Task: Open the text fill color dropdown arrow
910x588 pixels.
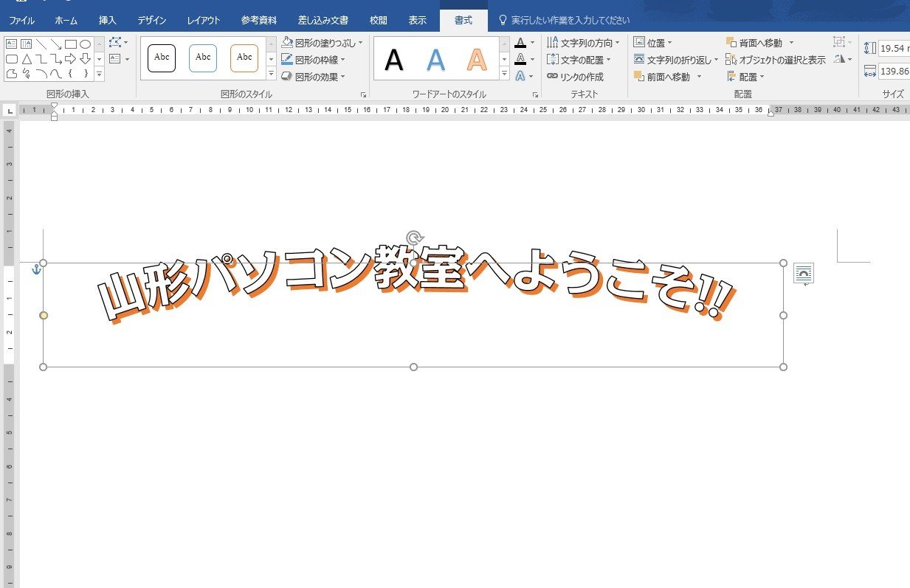Action: pos(532,43)
